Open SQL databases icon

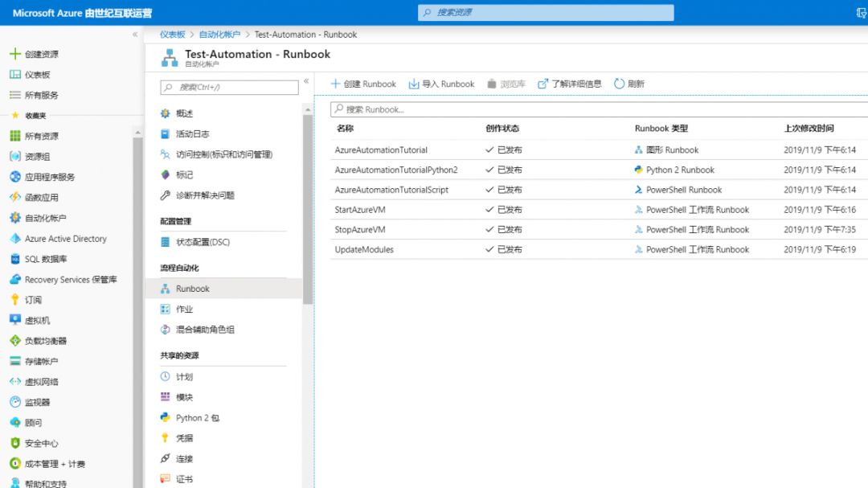point(15,259)
